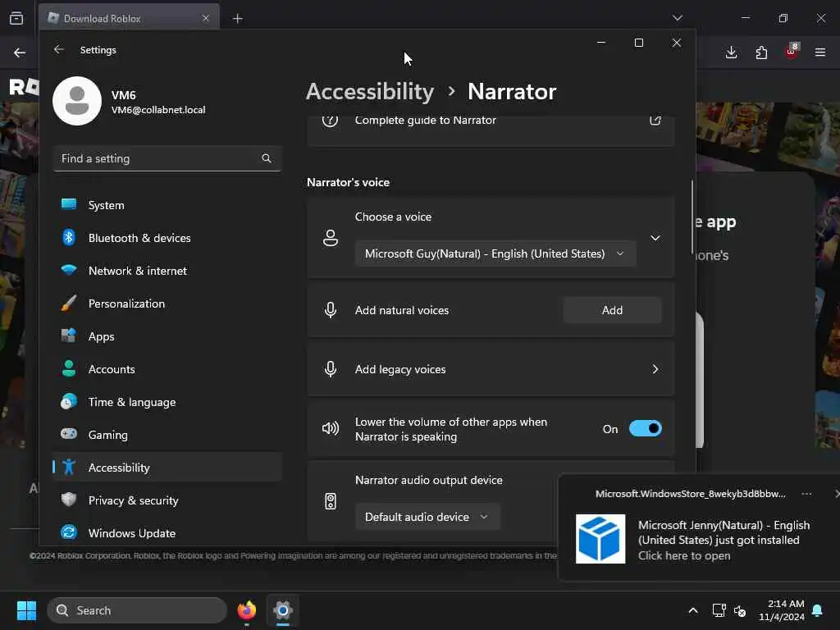Click the Microsoft Jenny installed notification

[x=699, y=527]
